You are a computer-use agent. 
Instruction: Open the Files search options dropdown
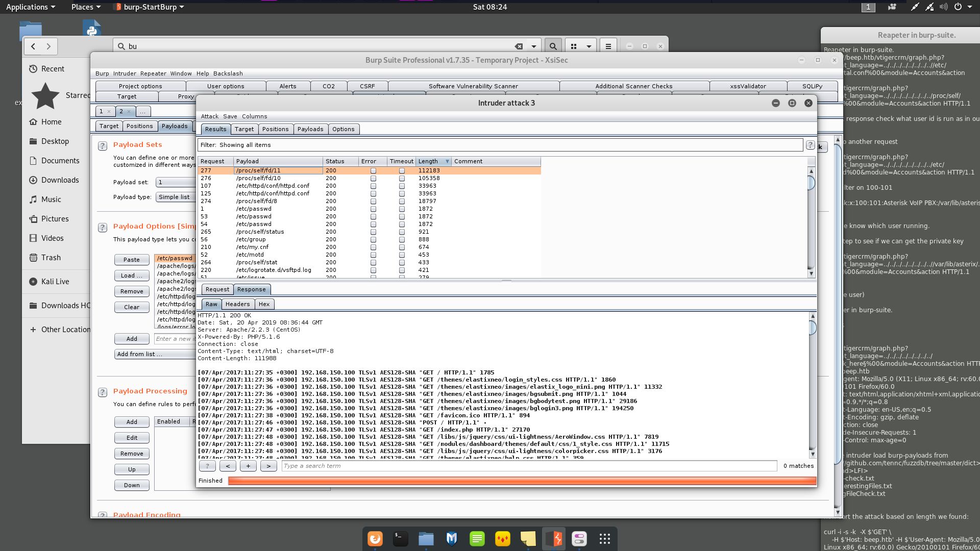pos(534,46)
